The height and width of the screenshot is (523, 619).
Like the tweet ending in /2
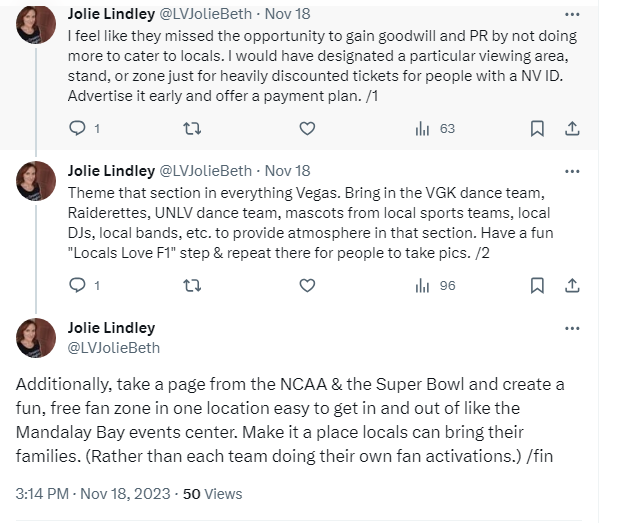(x=308, y=285)
